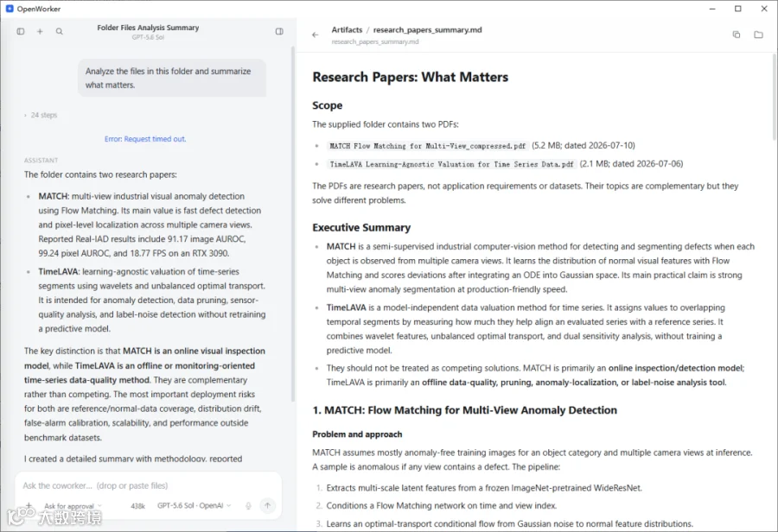Click the Executive Summary heading

click(x=361, y=228)
